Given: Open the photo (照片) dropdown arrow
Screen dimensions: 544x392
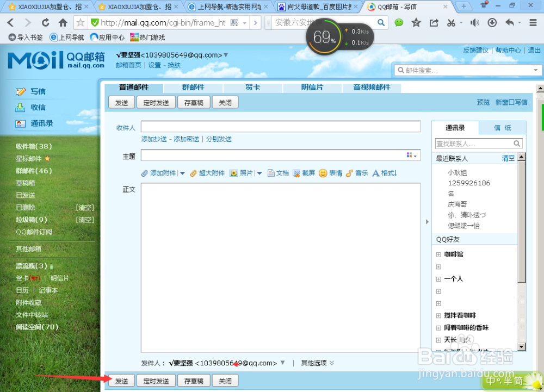Looking at the screenshot, I should 259,173.
